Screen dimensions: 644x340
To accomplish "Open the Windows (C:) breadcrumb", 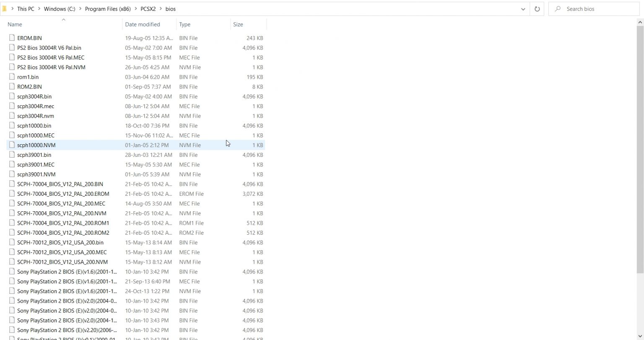I will point(59,8).
